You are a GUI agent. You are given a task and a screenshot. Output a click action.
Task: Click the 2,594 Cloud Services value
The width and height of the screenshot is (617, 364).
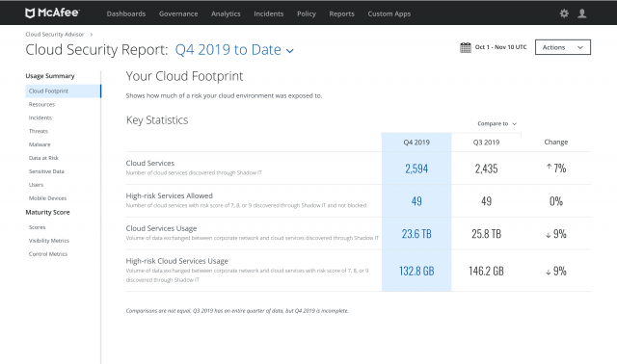click(x=416, y=169)
